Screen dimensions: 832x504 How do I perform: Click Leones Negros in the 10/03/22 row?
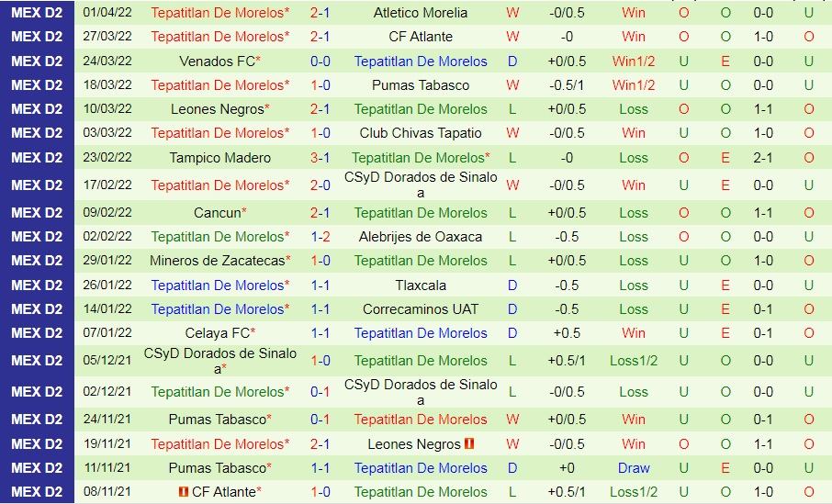pyautogui.click(x=217, y=109)
